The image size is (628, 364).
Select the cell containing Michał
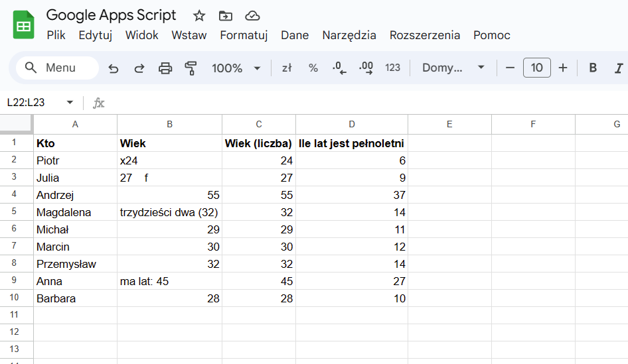75,229
